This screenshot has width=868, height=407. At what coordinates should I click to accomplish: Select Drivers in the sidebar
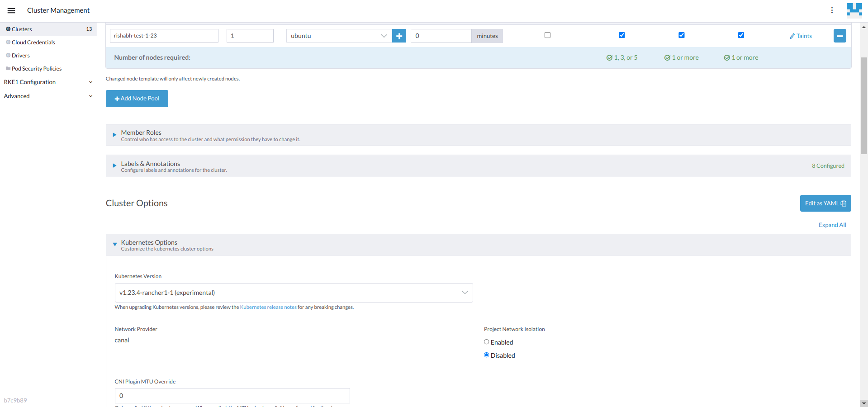pyautogui.click(x=21, y=55)
